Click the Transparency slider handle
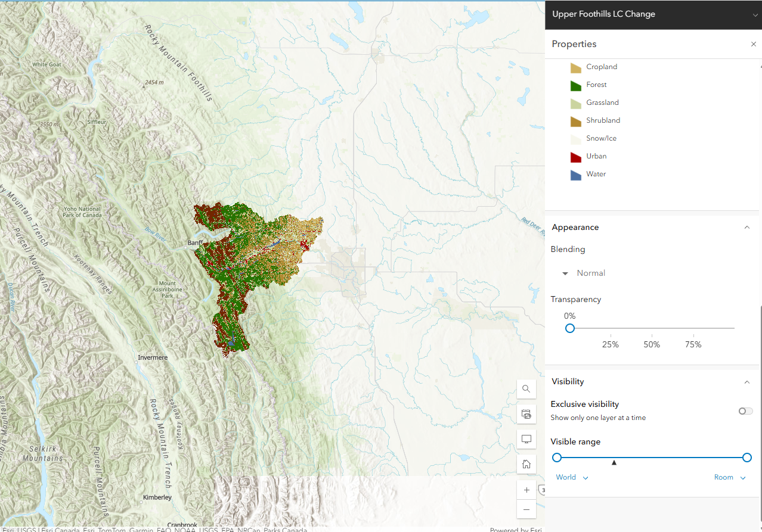Viewport: 762px width, 532px height. click(569, 328)
